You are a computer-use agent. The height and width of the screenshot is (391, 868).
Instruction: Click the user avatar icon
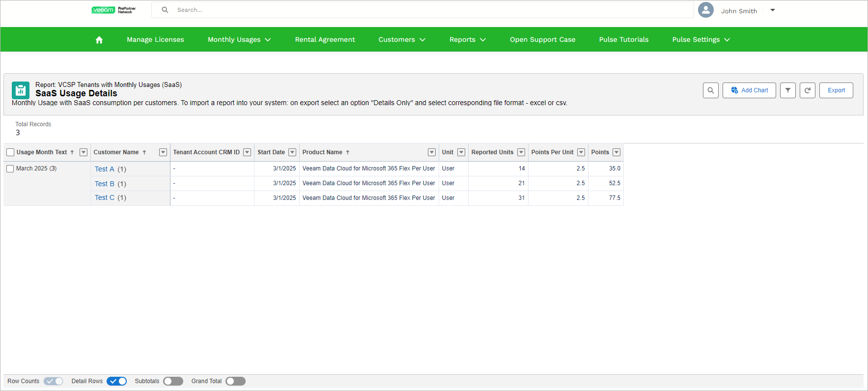coord(706,10)
